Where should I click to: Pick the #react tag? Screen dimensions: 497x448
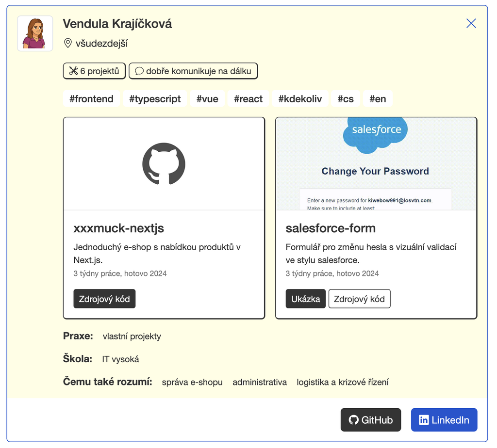(x=248, y=99)
